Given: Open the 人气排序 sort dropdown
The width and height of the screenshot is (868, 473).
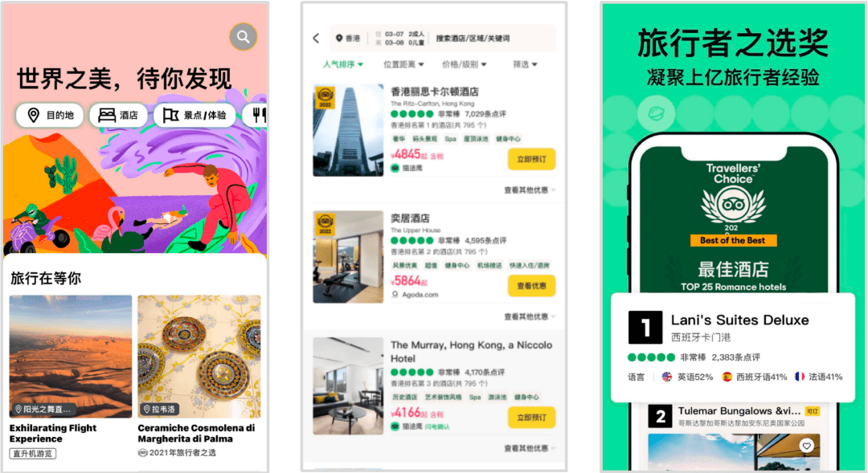Looking at the screenshot, I should coord(343,64).
